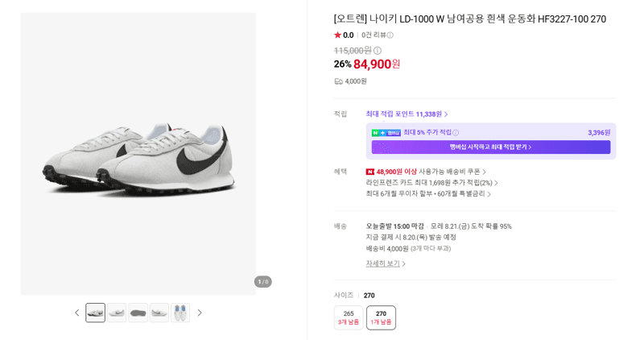Click the red star rating icon
The height and width of the screenshot is (340, 644).
(x=337, y=35)
